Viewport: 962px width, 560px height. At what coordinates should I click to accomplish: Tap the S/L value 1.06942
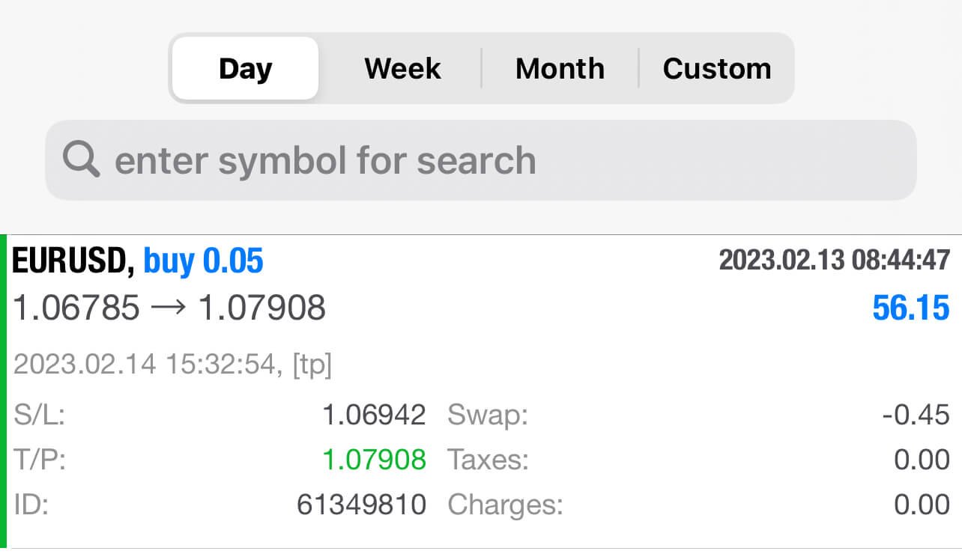[374, 415]
